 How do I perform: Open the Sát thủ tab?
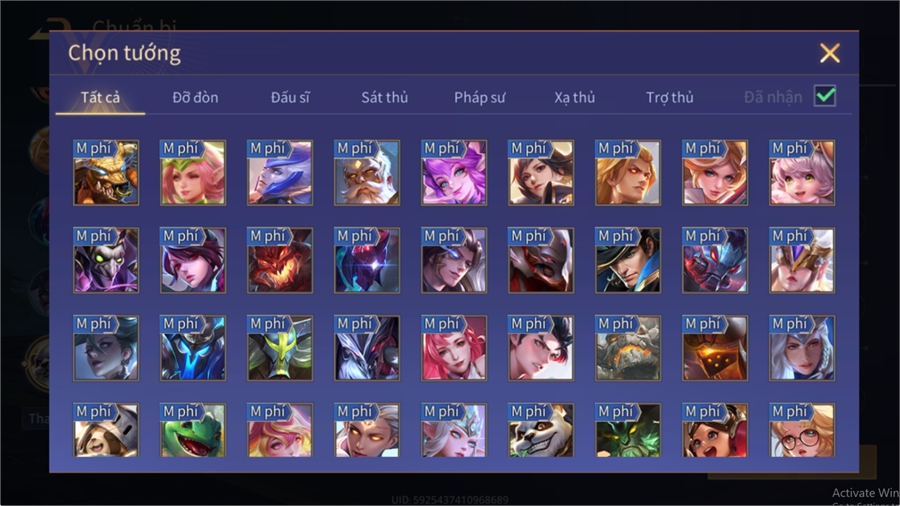[x=385, y=98]
